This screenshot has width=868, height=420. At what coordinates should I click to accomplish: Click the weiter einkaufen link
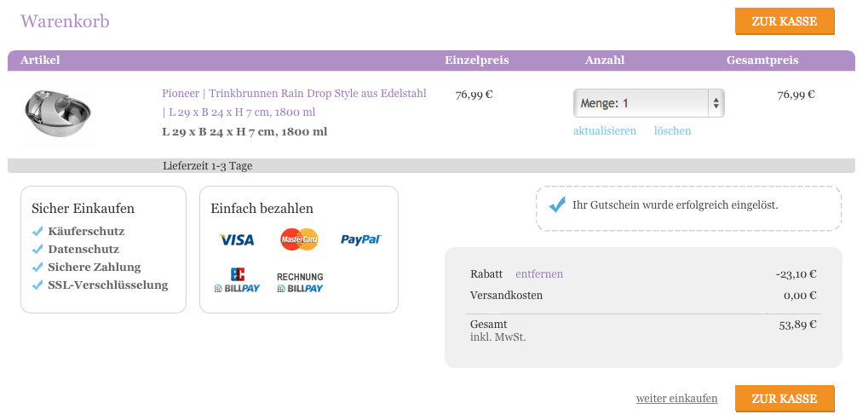676,399
